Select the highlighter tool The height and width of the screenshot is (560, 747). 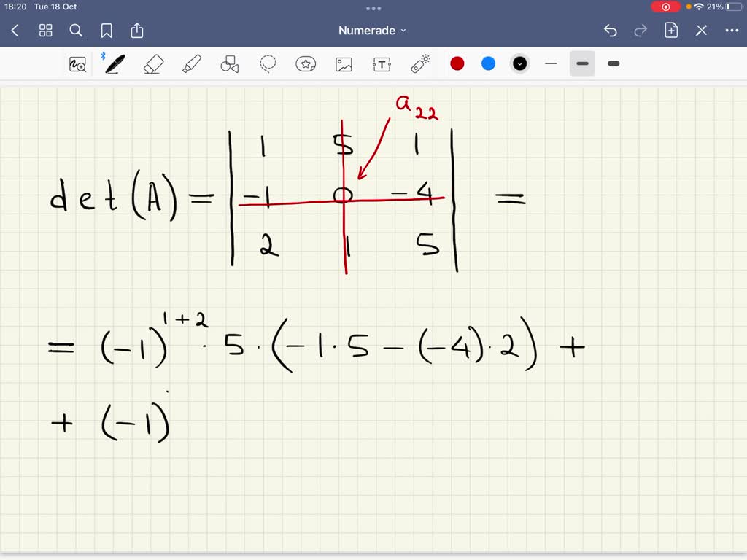coord(191,63)
